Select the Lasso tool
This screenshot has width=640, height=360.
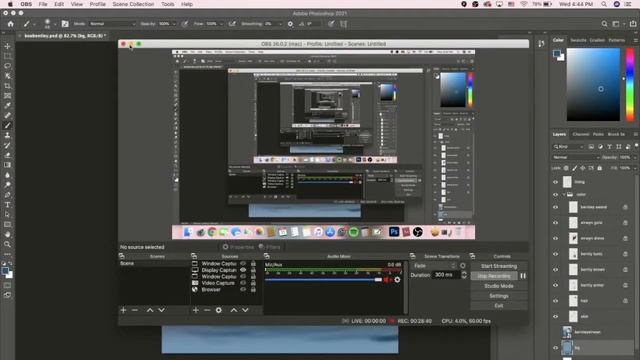(x=7, y=66)
